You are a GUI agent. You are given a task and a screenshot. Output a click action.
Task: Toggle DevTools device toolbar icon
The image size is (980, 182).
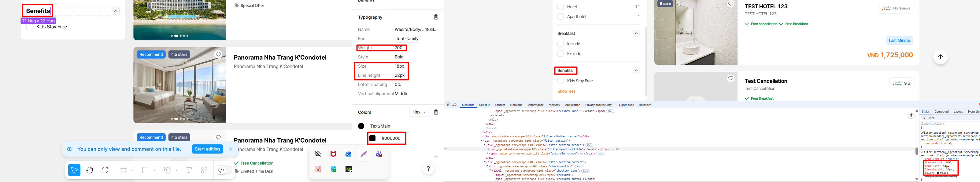coord(454,105)
